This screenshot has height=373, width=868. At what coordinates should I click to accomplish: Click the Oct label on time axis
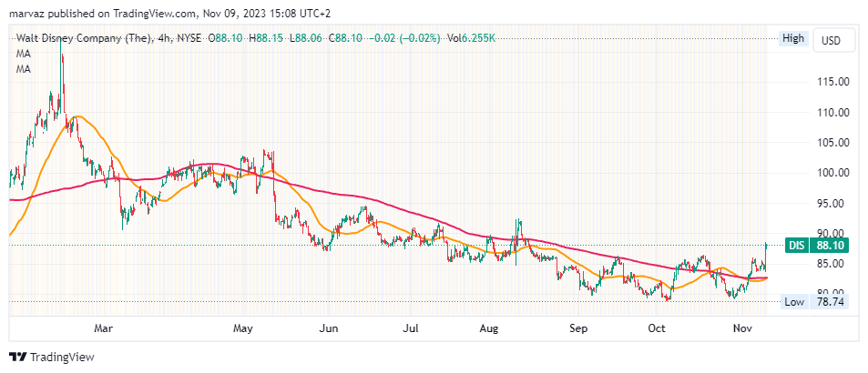click(x=657, y=329)
